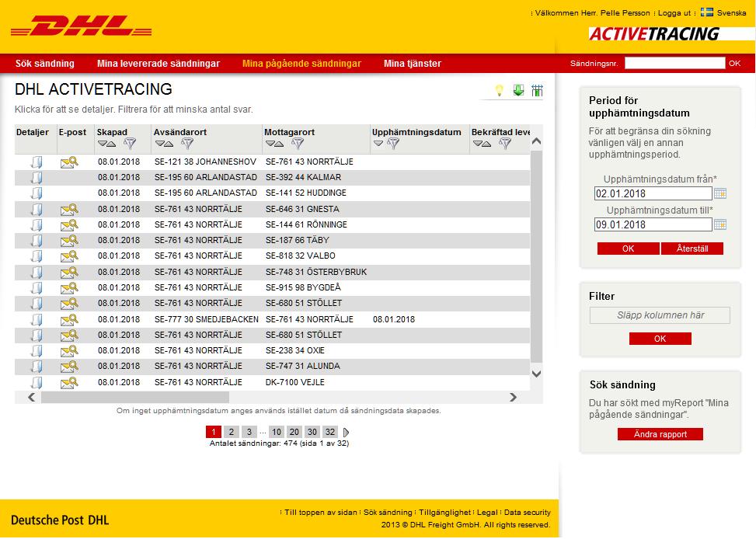Click e-post icon for the VALBO shipment
Screen dimensions: 756x539
(x=69, y=256)
